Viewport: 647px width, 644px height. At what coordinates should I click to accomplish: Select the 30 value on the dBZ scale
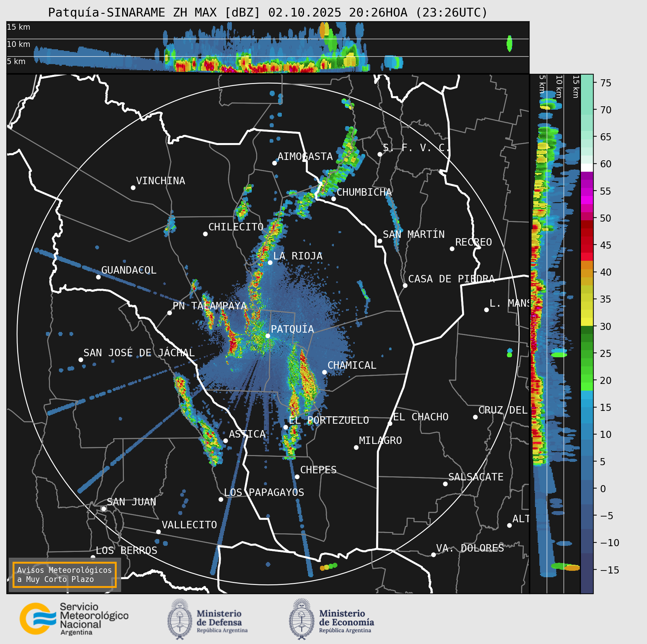click(606, 327)
